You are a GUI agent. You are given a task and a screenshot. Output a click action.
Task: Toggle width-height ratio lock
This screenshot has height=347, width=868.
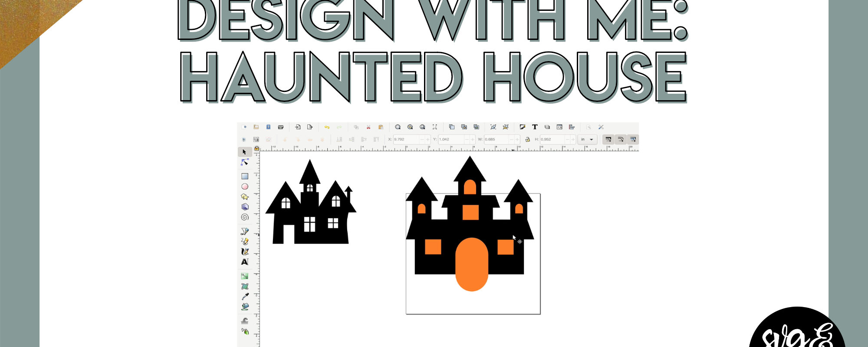point(527,139)
